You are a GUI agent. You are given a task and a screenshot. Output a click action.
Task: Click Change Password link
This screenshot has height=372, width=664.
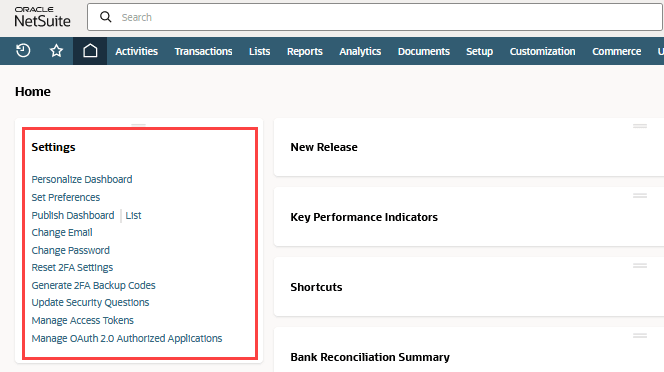point(70,250)
